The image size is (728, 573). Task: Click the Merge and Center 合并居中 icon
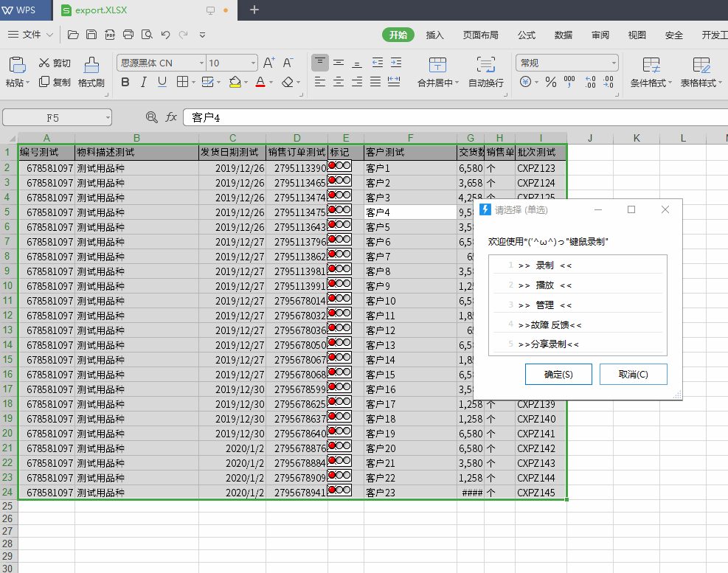pos(437,65)
